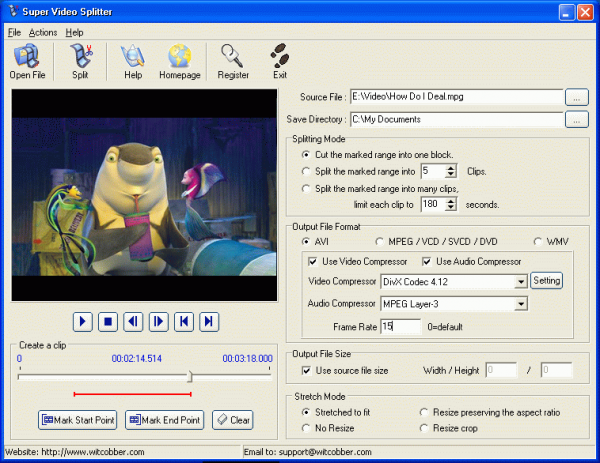This screenshot has height=463, width=600.
Task: Expand the Video Compressor dropdown
Action: 520,281
